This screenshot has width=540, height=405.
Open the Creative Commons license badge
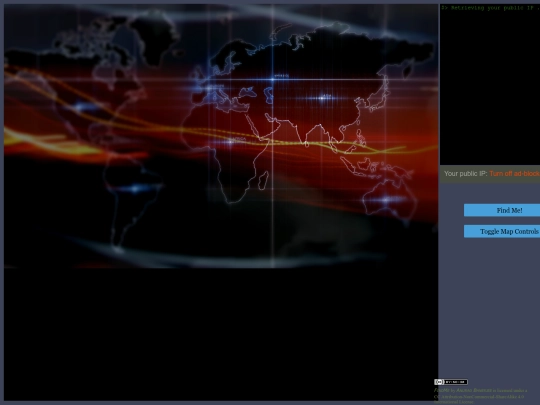(451, 382)
